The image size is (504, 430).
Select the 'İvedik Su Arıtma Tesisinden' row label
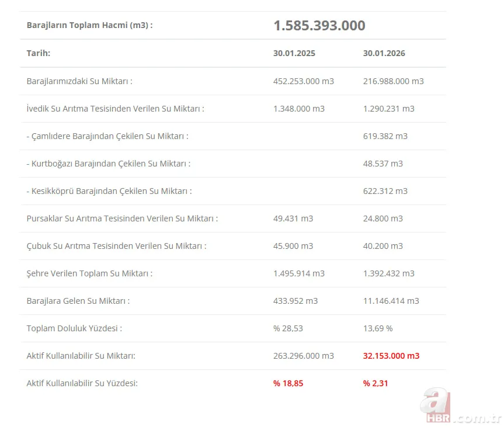tap(115, 109)
